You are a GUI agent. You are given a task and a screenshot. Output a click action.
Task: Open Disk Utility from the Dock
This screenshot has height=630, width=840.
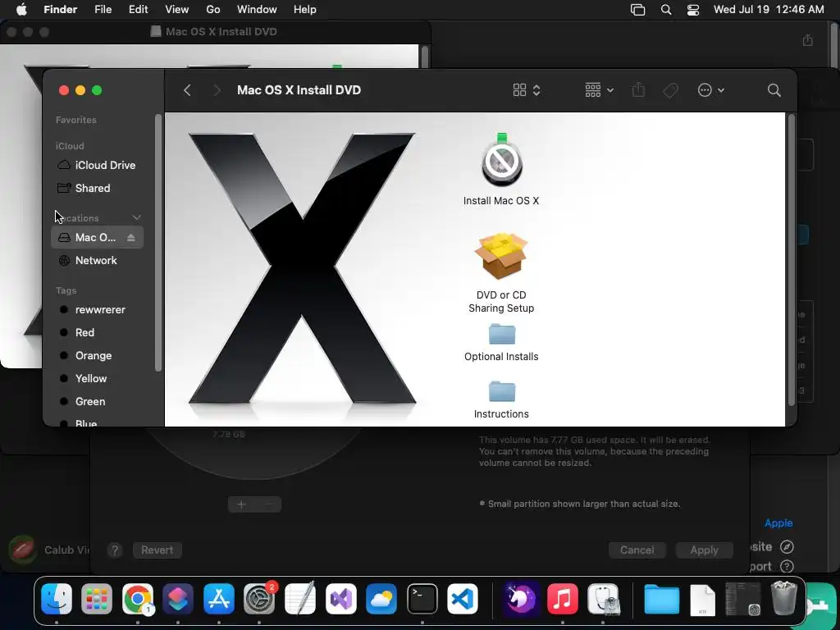point(603,599)
